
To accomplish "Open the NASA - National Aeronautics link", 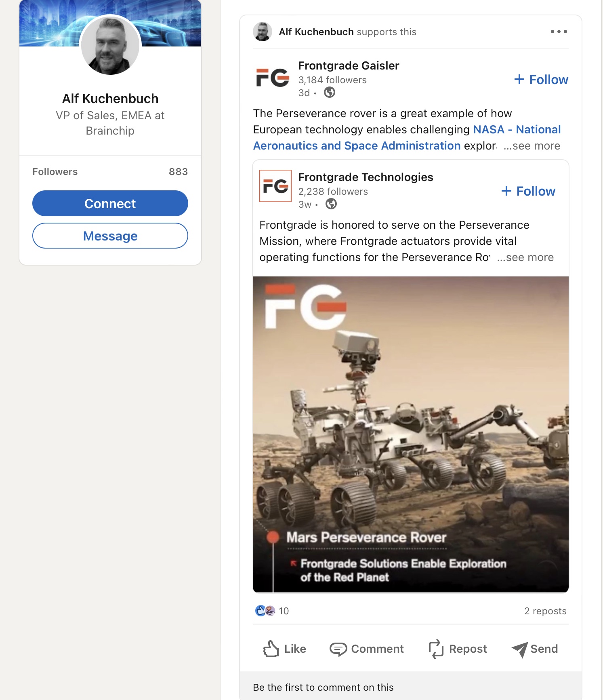I will (407, 137).
